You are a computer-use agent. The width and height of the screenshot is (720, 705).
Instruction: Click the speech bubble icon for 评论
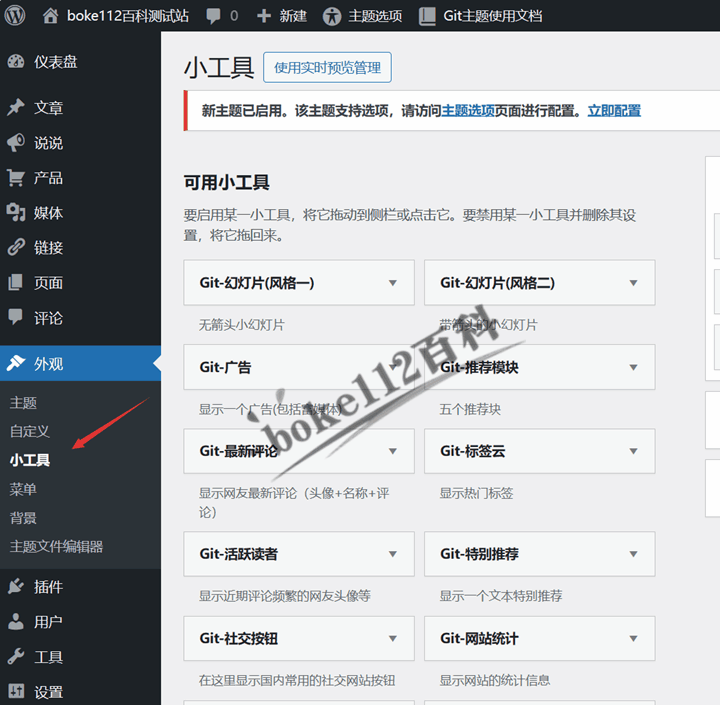[16, 317]
